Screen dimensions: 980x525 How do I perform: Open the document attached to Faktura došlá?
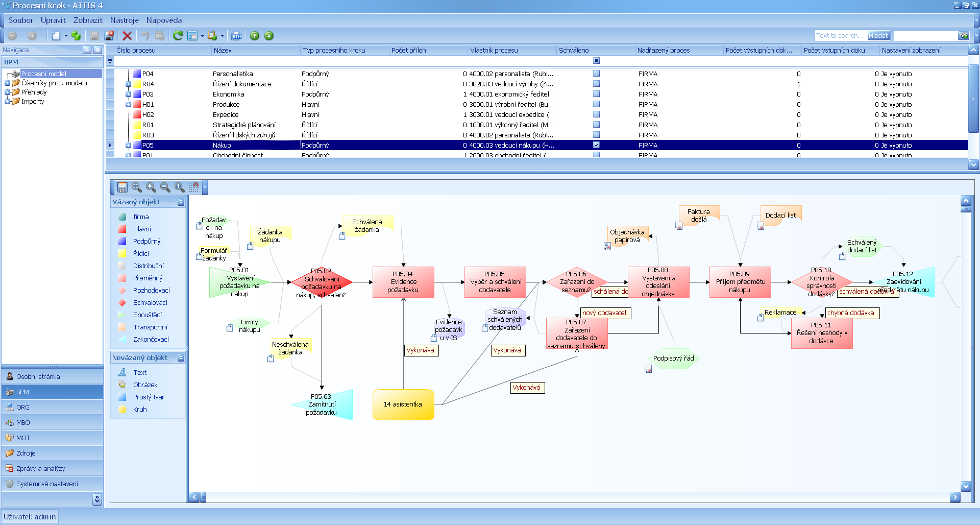[x=679, y=226]
